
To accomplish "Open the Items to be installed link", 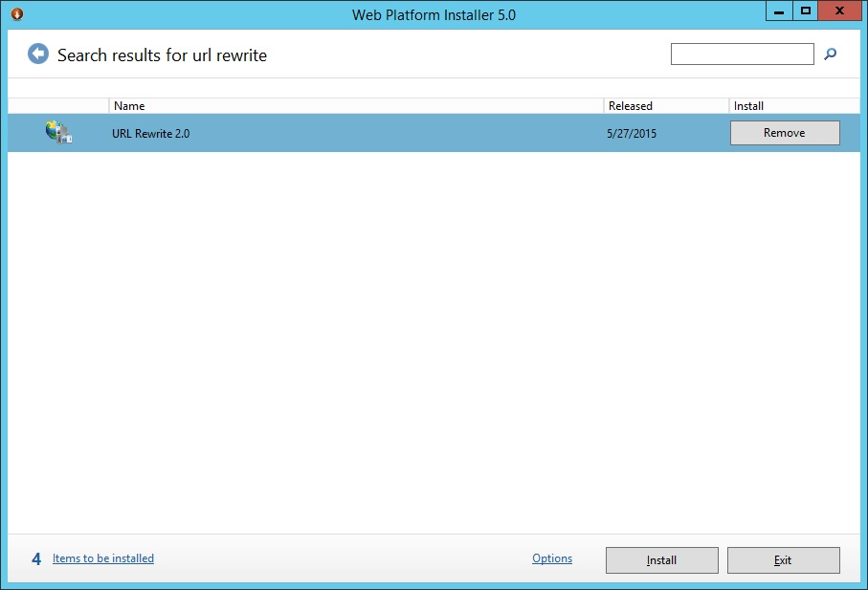I will [103, 558].
